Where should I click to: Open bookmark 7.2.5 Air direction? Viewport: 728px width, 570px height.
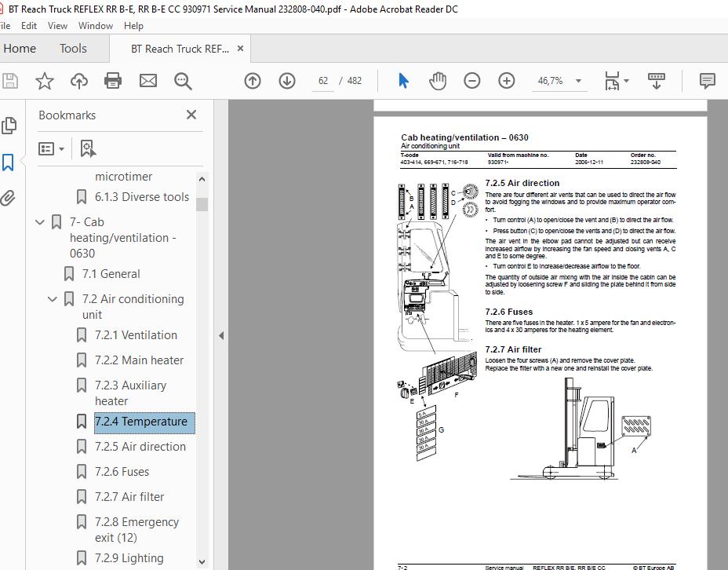coord(140,447)
